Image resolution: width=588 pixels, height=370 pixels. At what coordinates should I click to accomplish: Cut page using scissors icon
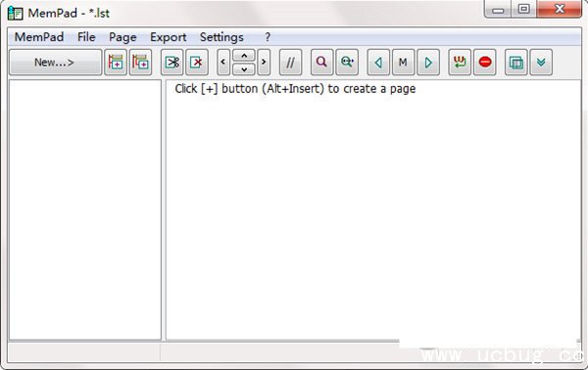click(172, 63)
